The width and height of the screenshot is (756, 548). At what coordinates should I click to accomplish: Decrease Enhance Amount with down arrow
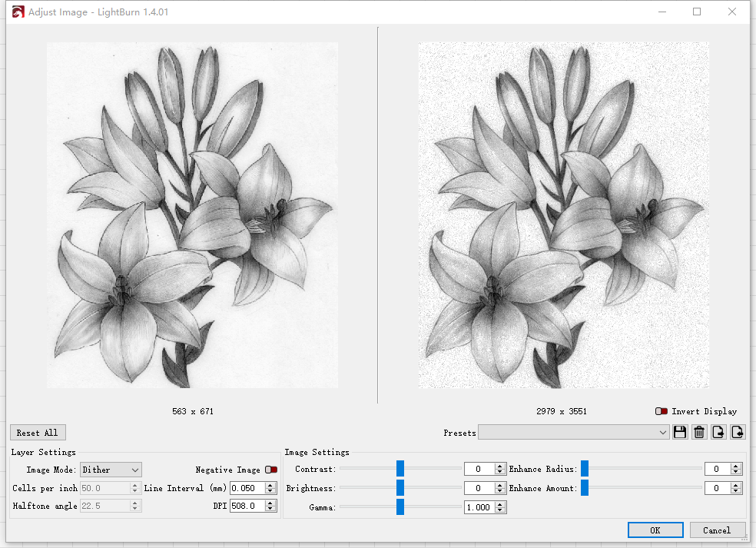pyautogui.click(x=736, y=491)
